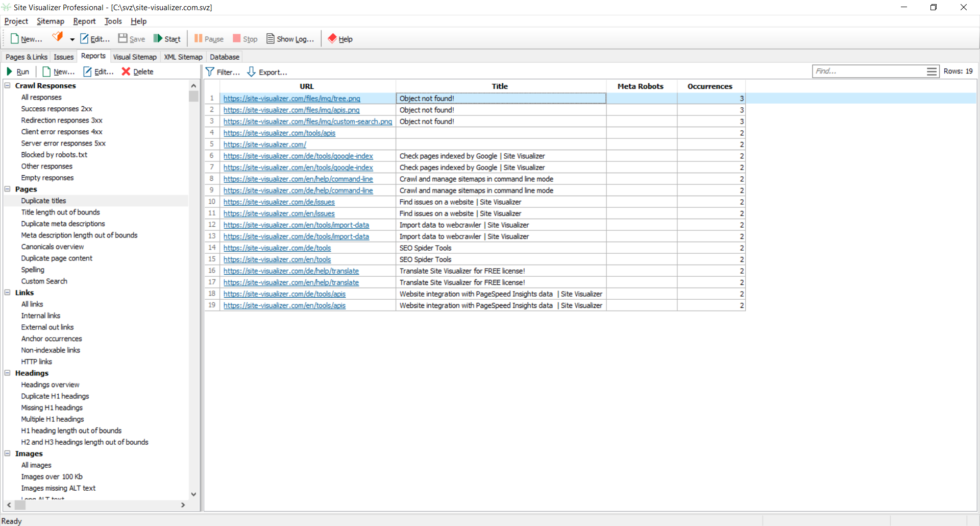Viewport: 980px width, 526px height.
Task: Click the red Help diamond icon
Action: click(x=332, y=39)
